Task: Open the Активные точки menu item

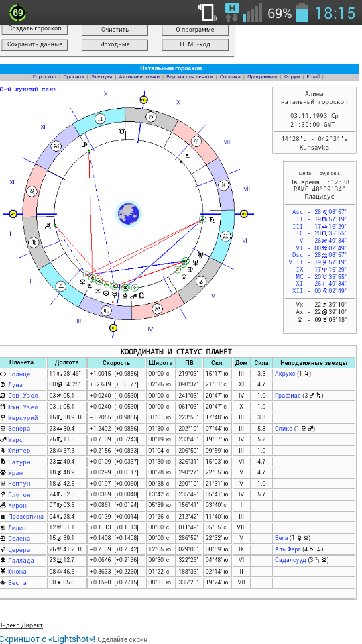Action: 139,76
